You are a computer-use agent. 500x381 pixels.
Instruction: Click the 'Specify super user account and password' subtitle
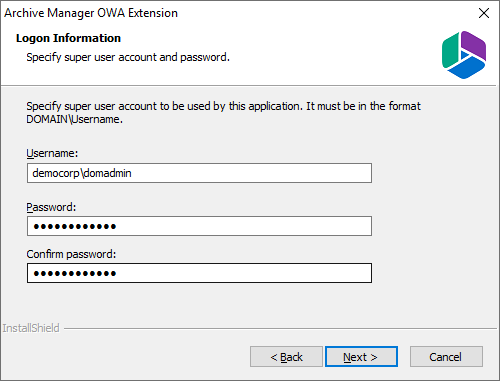pyautogui.click(x=128, y=57)
